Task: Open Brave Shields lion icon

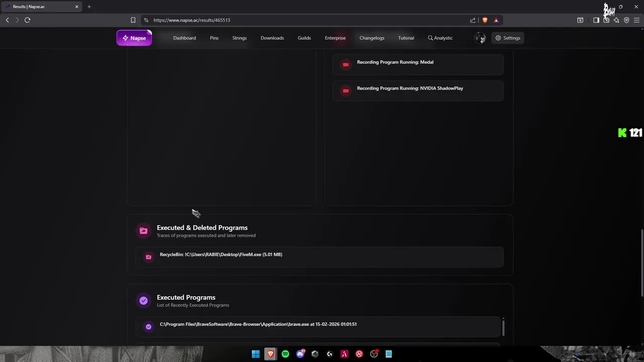Action: click(485, 20)
